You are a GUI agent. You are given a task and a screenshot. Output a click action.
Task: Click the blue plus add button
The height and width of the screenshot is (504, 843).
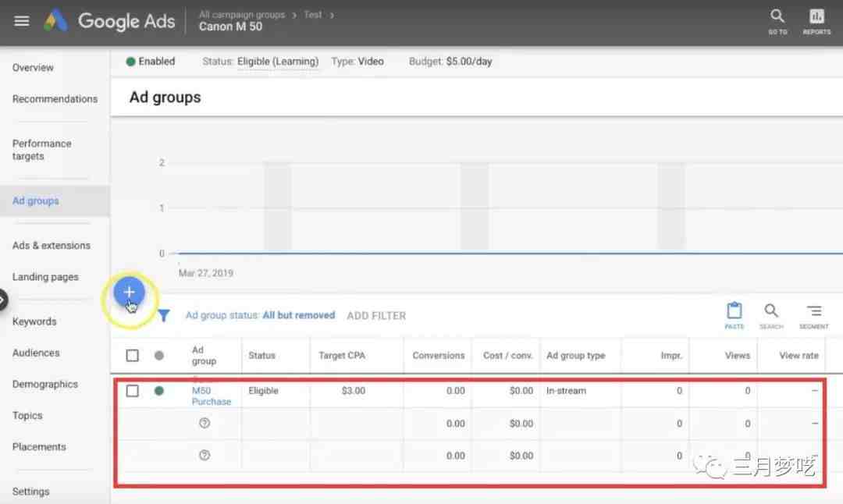click(x=130, y=293)
